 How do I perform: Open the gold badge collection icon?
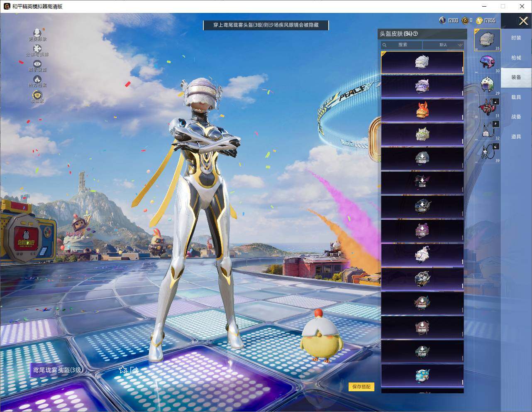point(37,95)
